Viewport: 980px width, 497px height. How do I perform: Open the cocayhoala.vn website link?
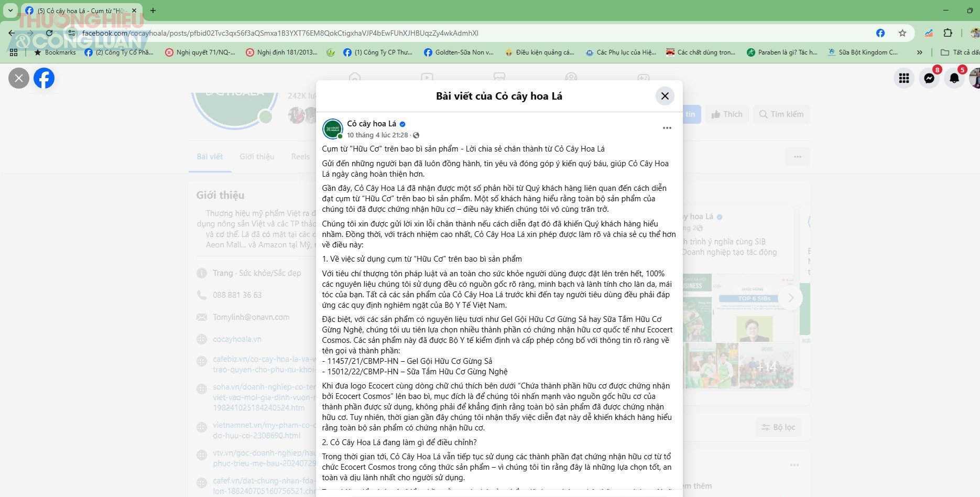(x=237, y=339)
